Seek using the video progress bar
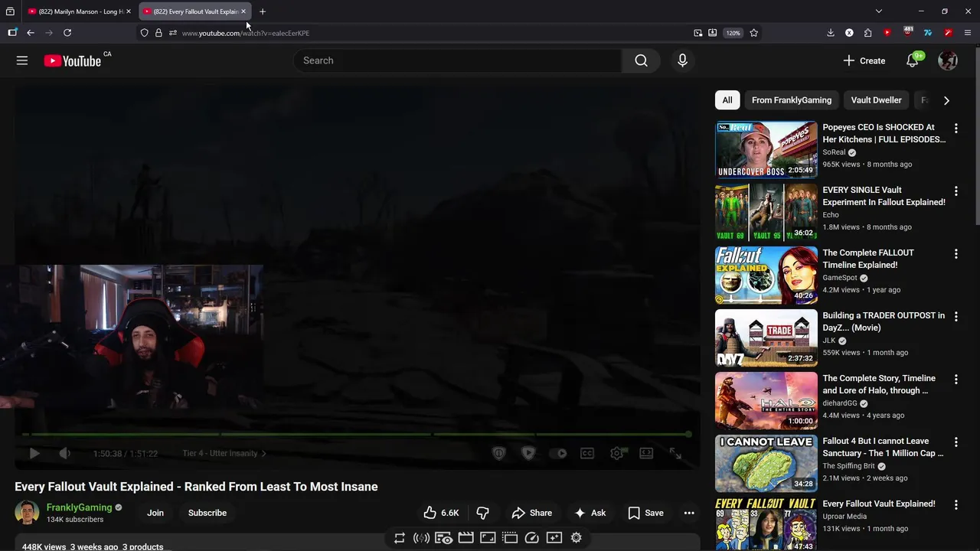This screenshot has width=980, height=551. (x=358, y=435)
